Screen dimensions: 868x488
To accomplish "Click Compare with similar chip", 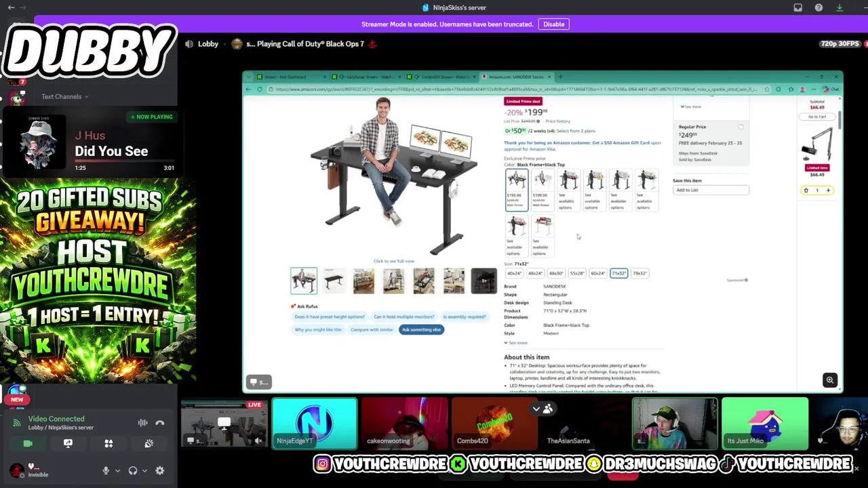I will click(x=372, y=329).
